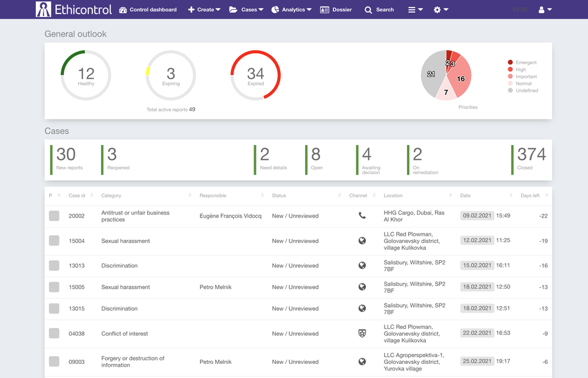Select the checkbox for case 20002

[54, 216]
